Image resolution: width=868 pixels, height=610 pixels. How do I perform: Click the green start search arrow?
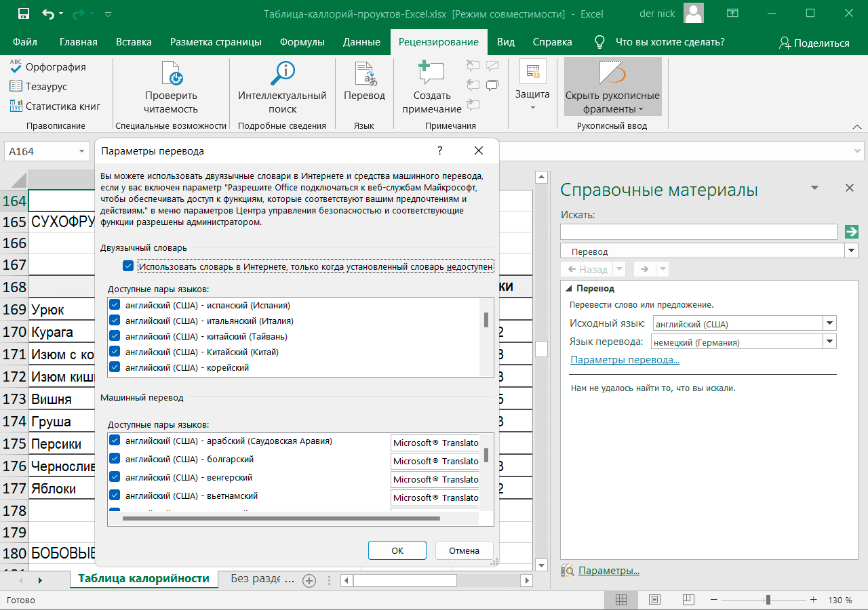[x=851, y=232]
